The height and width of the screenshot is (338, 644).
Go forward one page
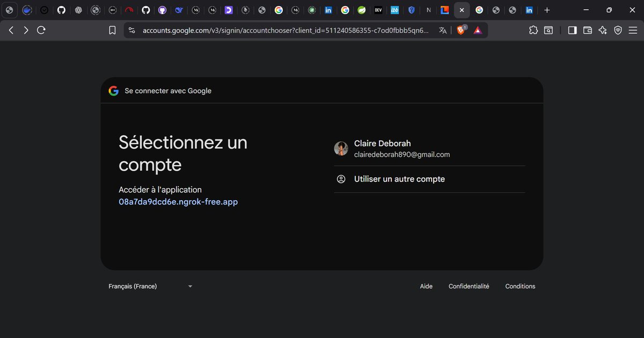click(x=26, y=31)
